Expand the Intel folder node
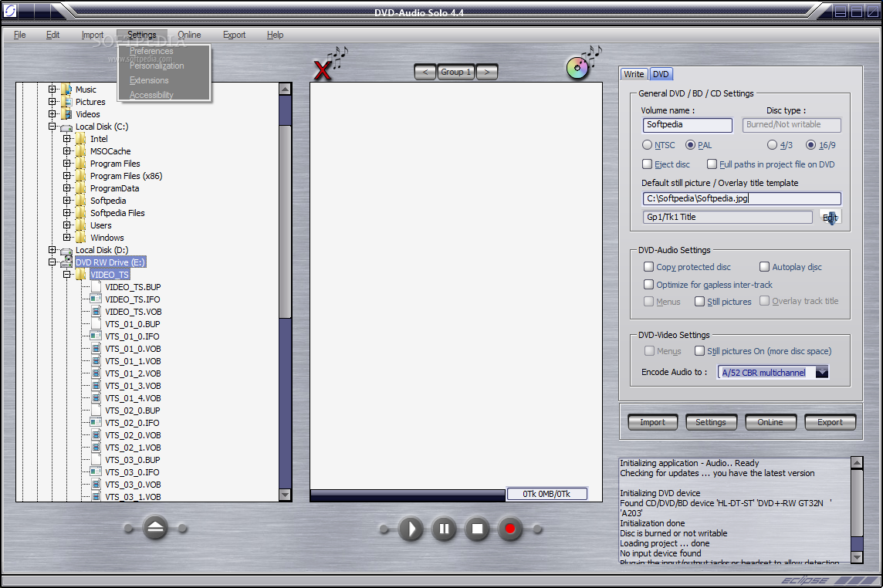The height and width of the screenshot is (588, 883). pos(67,139)
